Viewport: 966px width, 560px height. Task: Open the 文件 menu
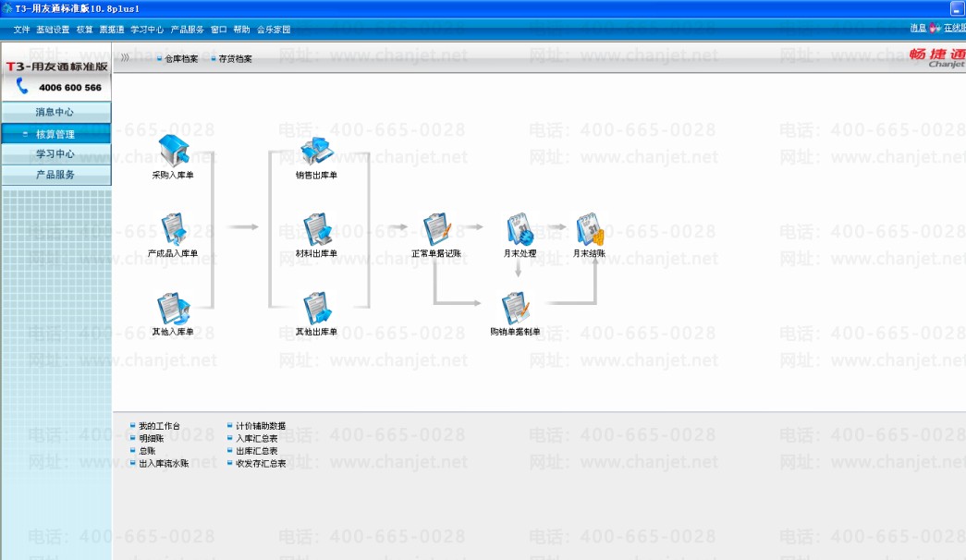click(21, 30)
